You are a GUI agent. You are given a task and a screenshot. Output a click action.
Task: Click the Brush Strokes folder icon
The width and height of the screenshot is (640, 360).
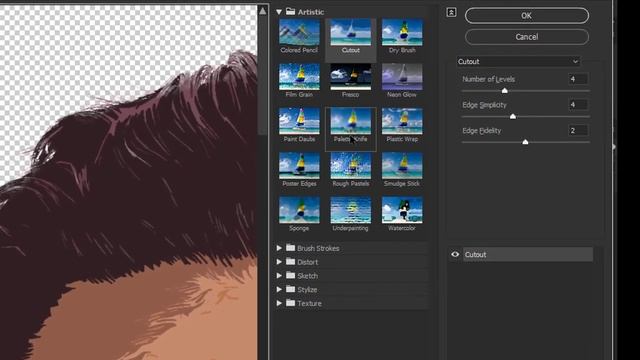click(x=291, y=247)
